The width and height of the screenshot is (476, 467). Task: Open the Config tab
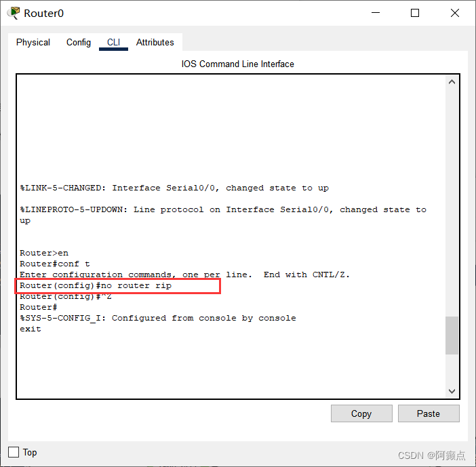click(79, 42)
